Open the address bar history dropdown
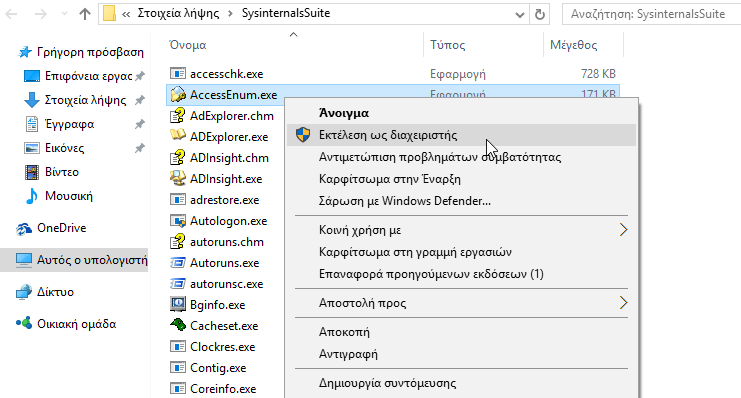 click(x=520, y=15)
